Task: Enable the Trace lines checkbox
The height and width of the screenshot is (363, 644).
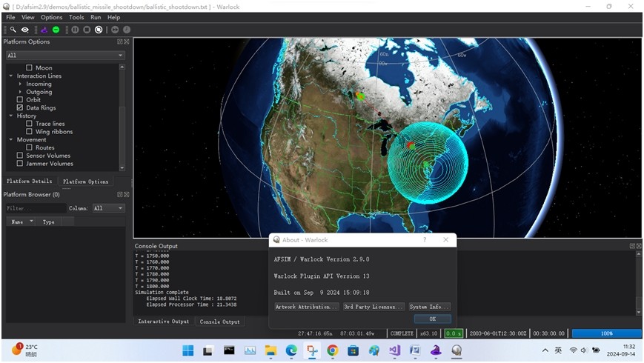Action: (x=30, y=124)
